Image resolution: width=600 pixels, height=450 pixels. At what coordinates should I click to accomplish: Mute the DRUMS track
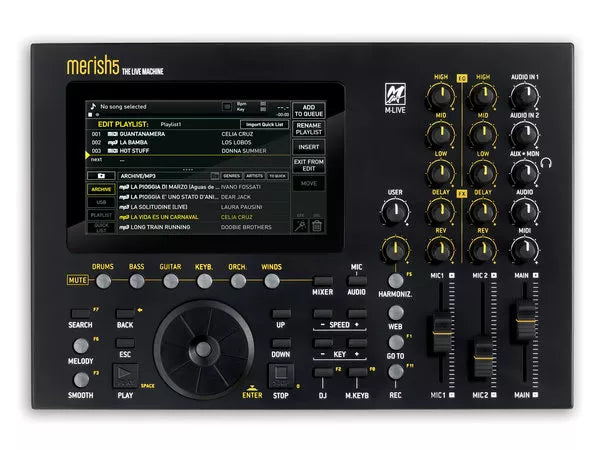tap(102, 282)
